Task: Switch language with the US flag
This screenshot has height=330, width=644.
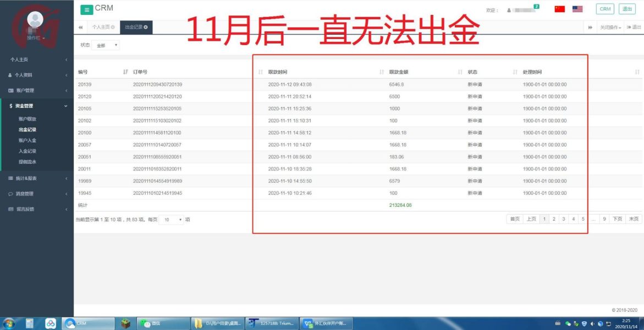Action: tap(577, 9)
